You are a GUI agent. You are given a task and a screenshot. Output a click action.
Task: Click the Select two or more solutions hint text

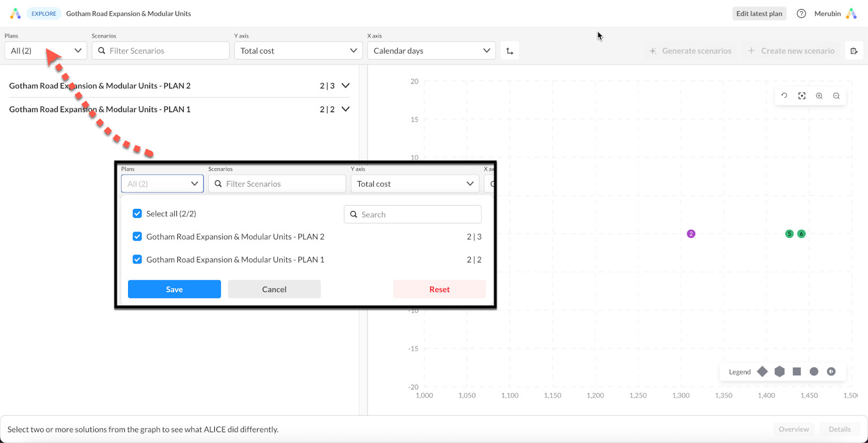tap(143, 429)
